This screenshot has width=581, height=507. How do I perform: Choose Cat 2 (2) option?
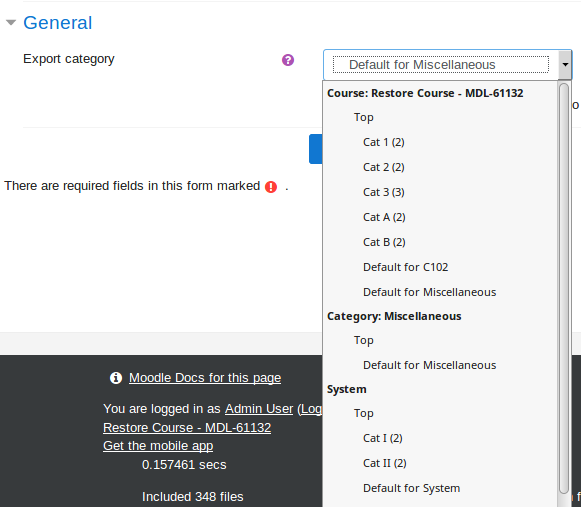click(x=384, y=167)
